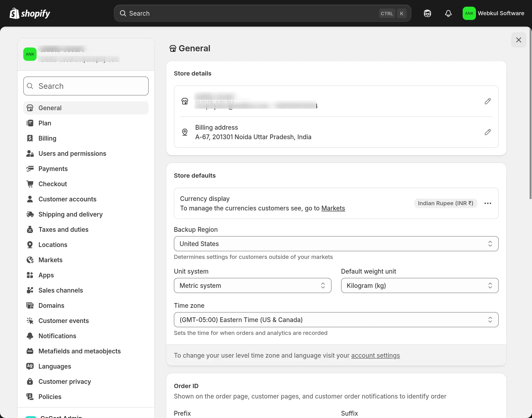Viewport: 532px width, 418px height.
Task: Click the Customer privacy lock icon
Action: 30,381
